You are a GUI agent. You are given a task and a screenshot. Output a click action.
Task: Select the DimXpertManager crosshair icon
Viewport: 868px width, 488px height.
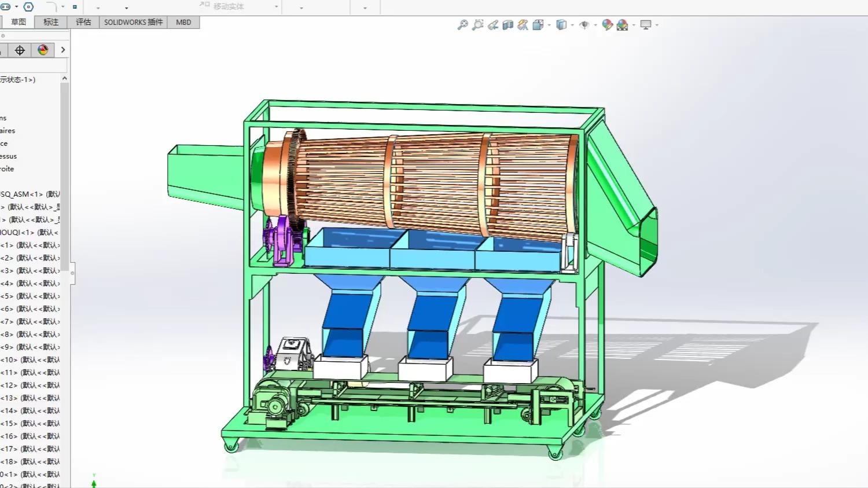20,50
